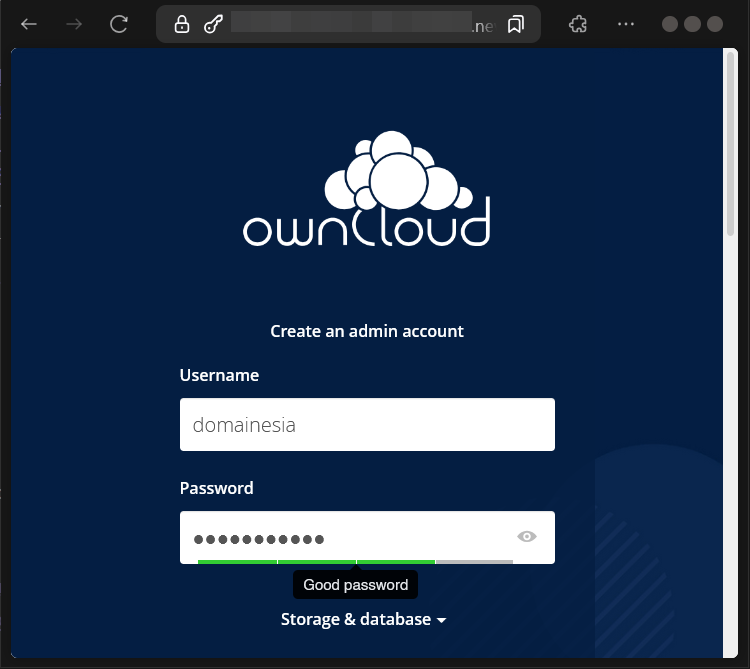Focus the Password input field
750x669 pixels.
coord(367,537)
